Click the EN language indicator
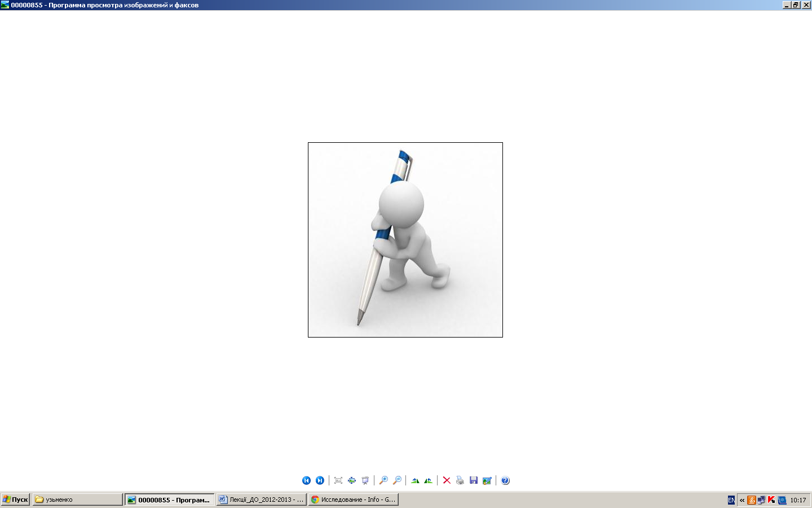 point(731,500)
